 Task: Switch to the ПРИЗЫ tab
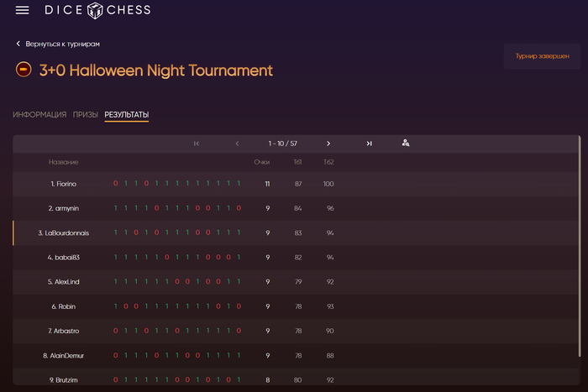click(86, 114)
